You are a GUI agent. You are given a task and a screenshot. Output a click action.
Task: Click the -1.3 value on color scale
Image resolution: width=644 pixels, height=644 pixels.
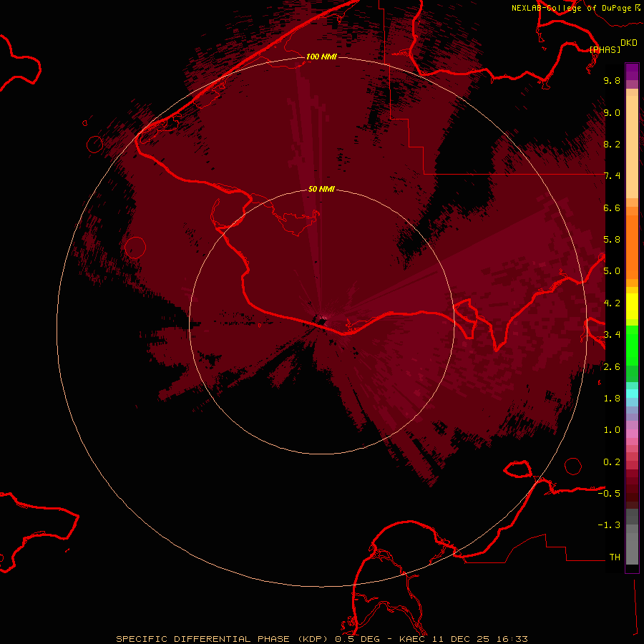coord(609,525)
